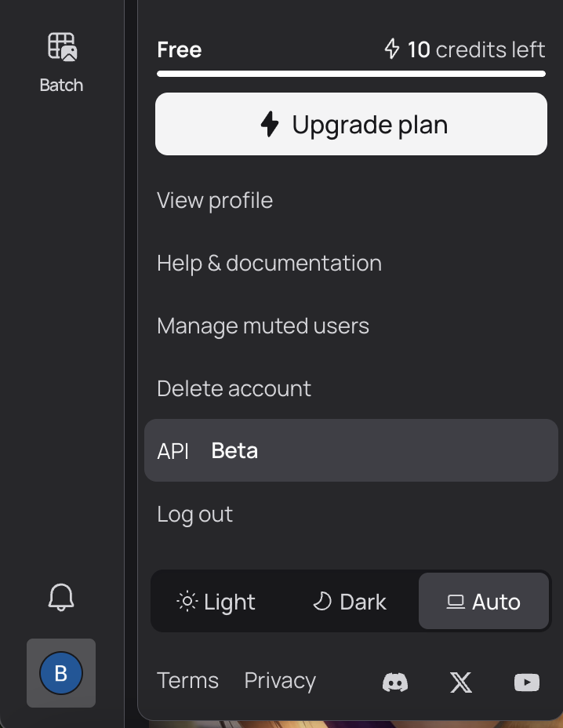Open the Terms link
563x728 pixels.
(187, 680)
